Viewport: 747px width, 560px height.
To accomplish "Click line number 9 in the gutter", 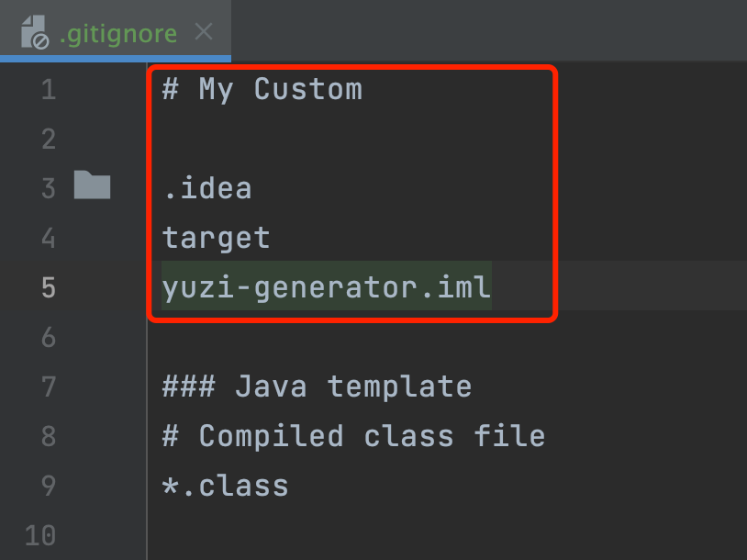I will (48, 486).
